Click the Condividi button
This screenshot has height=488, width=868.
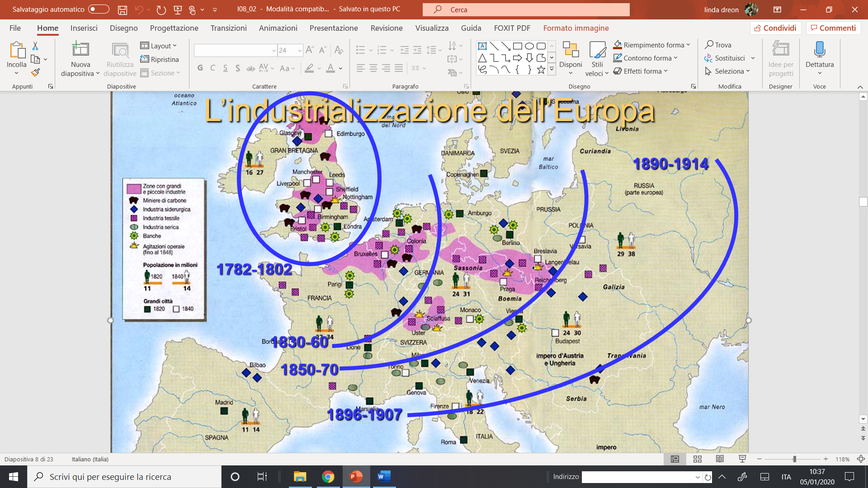[775, 28]
